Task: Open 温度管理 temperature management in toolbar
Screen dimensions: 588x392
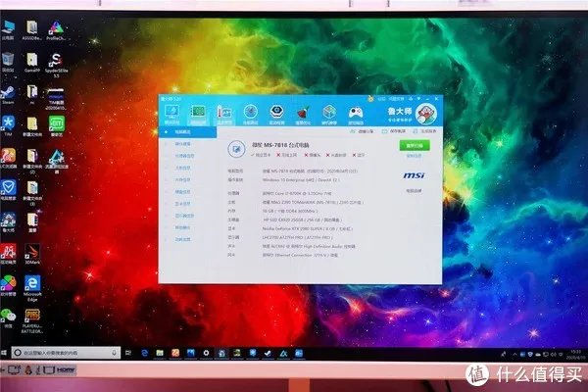Action: (x=224, y=114)
